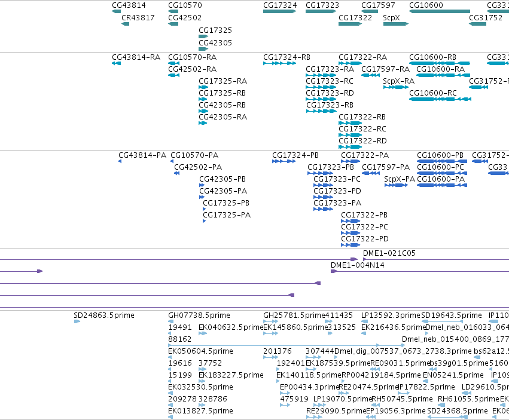Select EST EK183227.5prime

point(231,375)
